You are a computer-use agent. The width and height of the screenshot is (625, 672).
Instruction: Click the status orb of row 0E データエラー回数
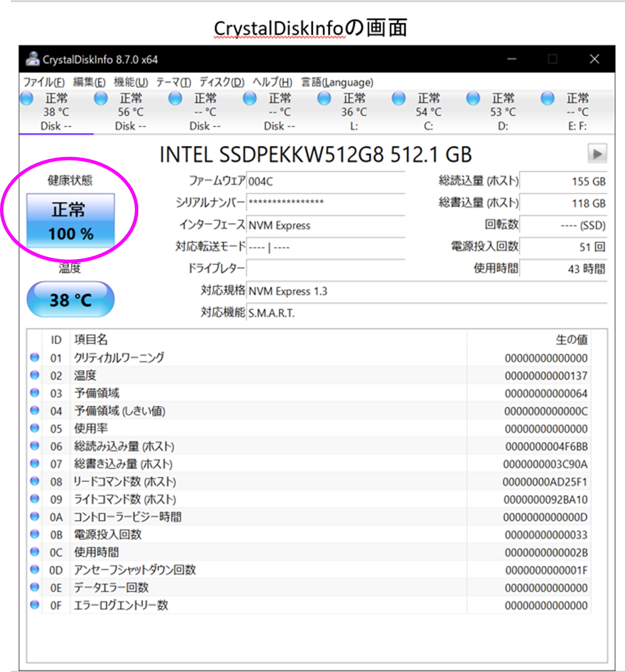coord(35,587)
